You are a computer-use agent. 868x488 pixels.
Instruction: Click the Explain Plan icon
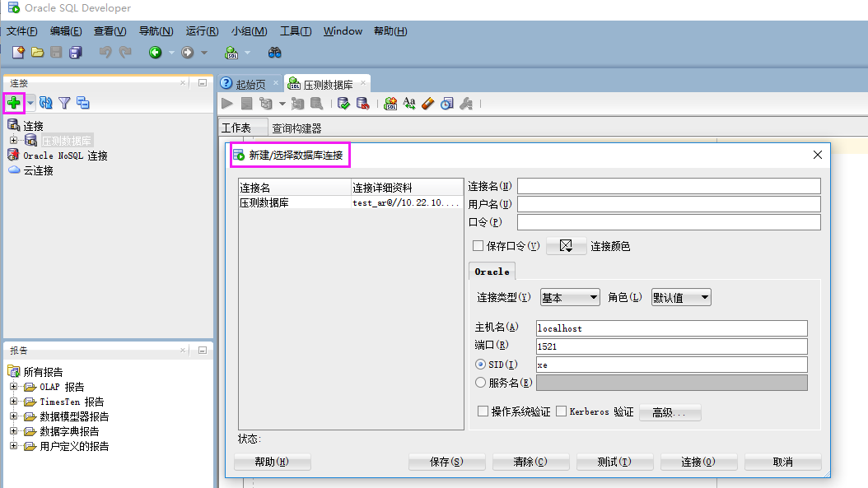tap(266, 104)
